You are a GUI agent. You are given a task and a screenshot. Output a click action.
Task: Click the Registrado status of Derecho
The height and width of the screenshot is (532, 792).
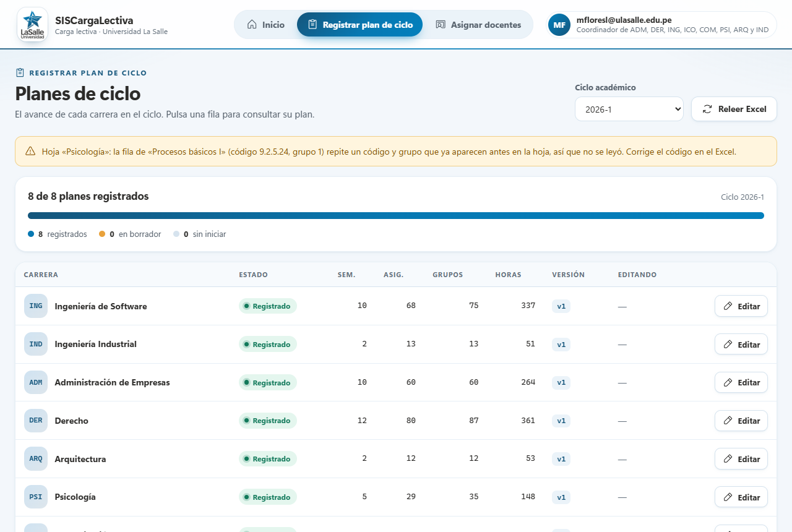click(268, 421)
